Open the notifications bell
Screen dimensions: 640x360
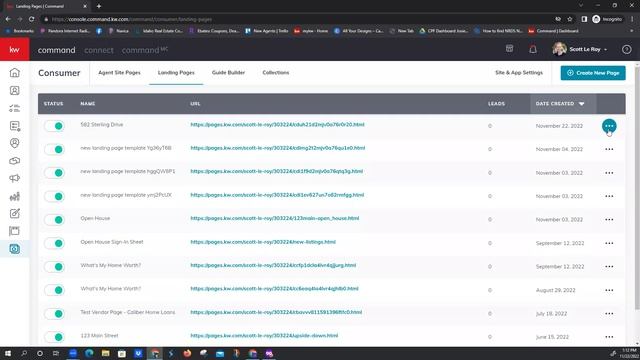click(533, 49)
